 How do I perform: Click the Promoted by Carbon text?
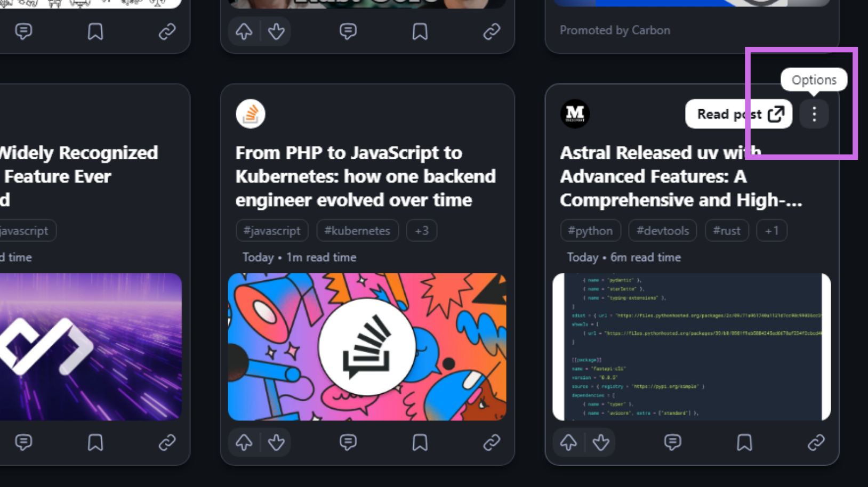click(x=615, y=30)
